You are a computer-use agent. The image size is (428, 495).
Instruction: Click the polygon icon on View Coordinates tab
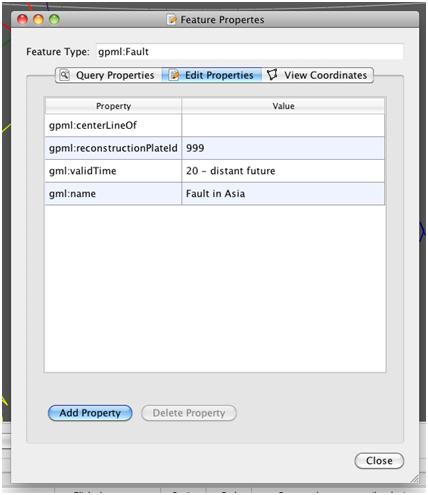click(272, 75)
